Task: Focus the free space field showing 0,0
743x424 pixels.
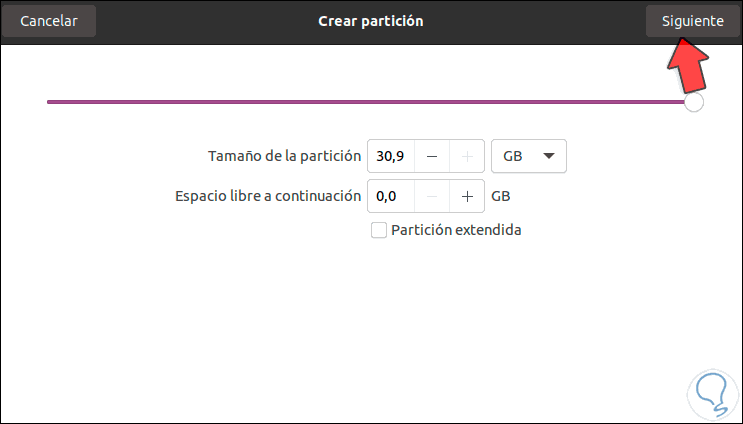Action: click(x=390, y=197)
